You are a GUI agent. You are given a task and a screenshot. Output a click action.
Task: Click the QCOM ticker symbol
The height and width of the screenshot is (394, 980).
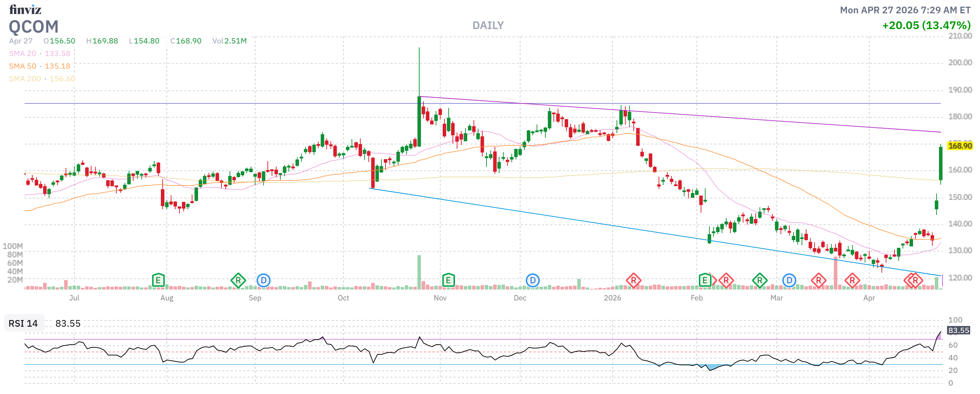pyautogui.click(x=34, y=27)
